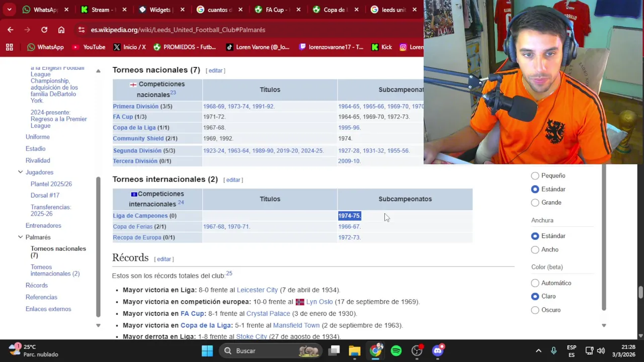The width and height of the screenshot is (644, 362).
Task: Open Uniforme in the sidebar contents
Action: pyautogui.click(x=38, y=137)
